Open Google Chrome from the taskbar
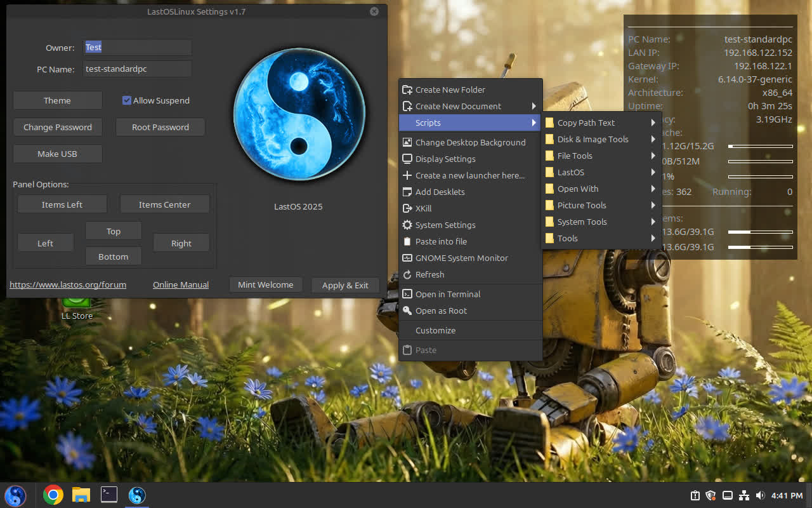812x508 pixels. pos(53,495)
